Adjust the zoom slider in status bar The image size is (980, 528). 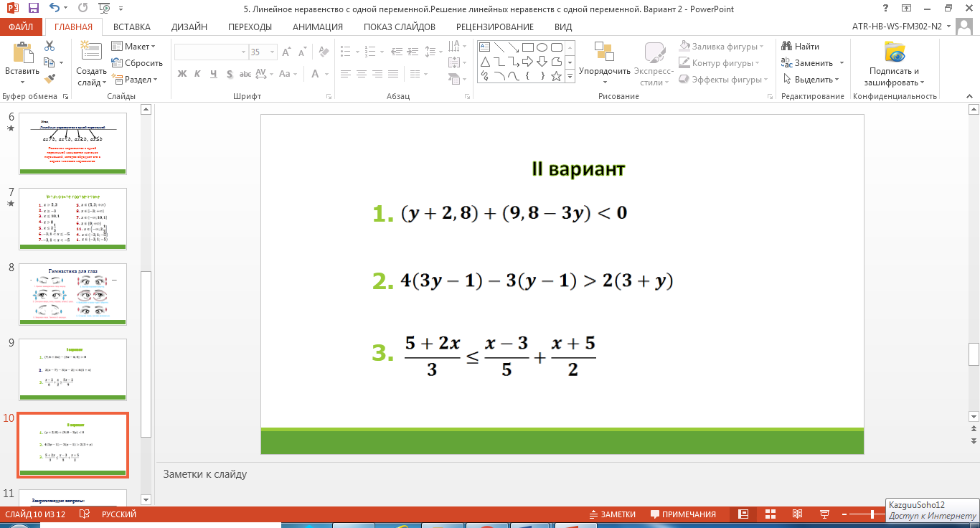click(x=873, y=514)
